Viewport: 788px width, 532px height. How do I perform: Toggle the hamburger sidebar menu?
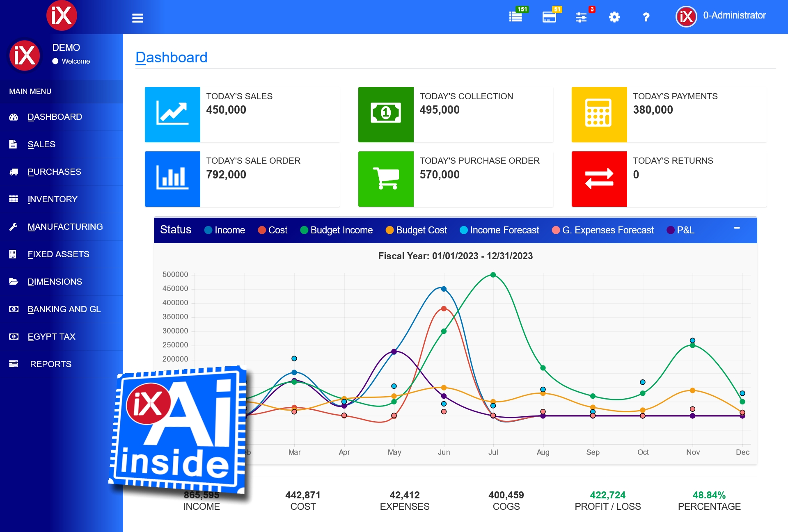(x=137, y=18)
